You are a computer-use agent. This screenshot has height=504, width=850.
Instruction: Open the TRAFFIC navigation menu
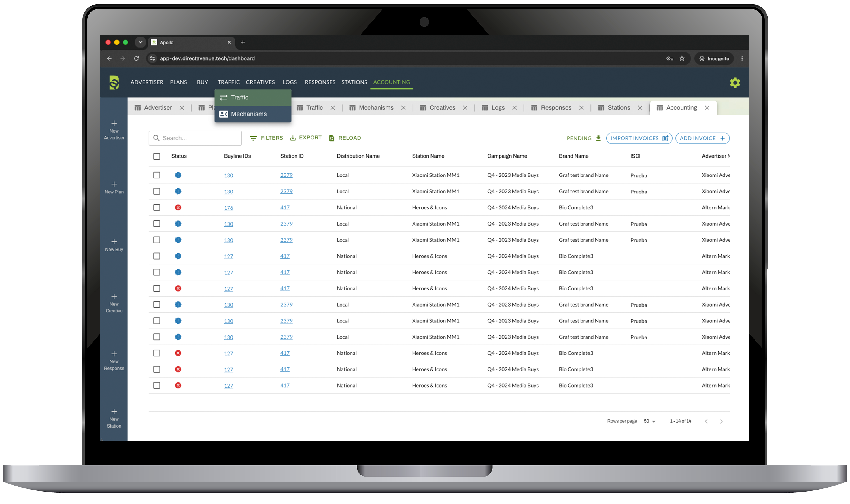tap(229, 82)
